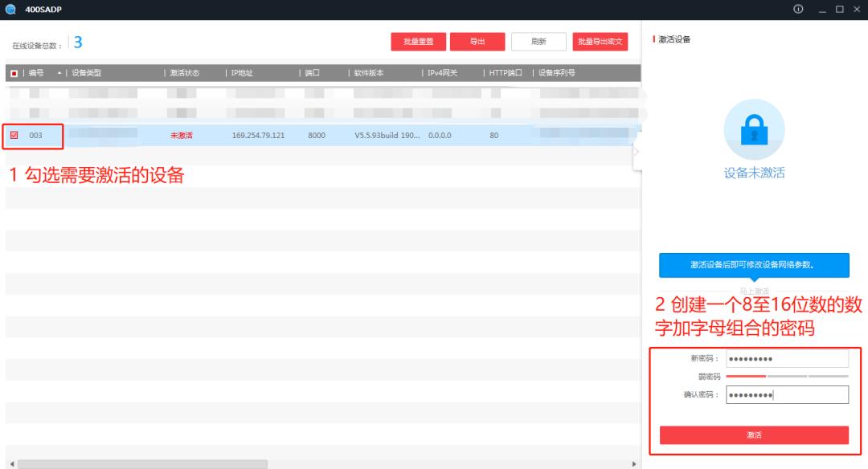Sort by 编号 column using sort arrow
The height and width of the screenshot is (469, 868).
pos(58,73)
